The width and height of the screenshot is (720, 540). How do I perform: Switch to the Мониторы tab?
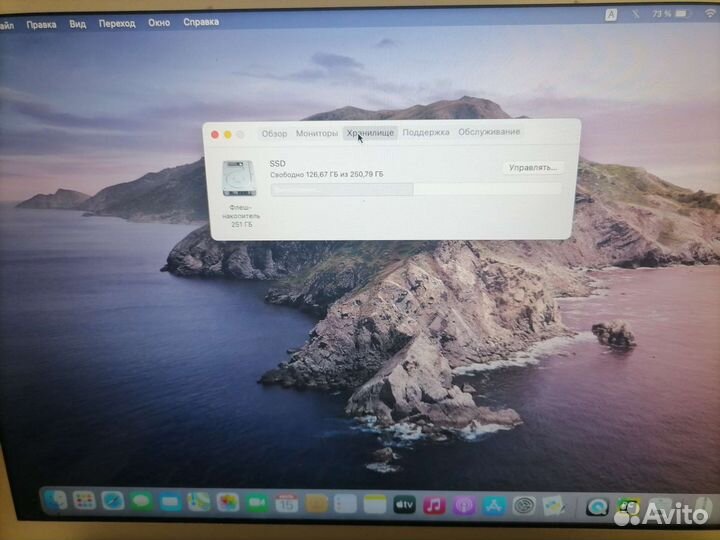pos(316,133)
